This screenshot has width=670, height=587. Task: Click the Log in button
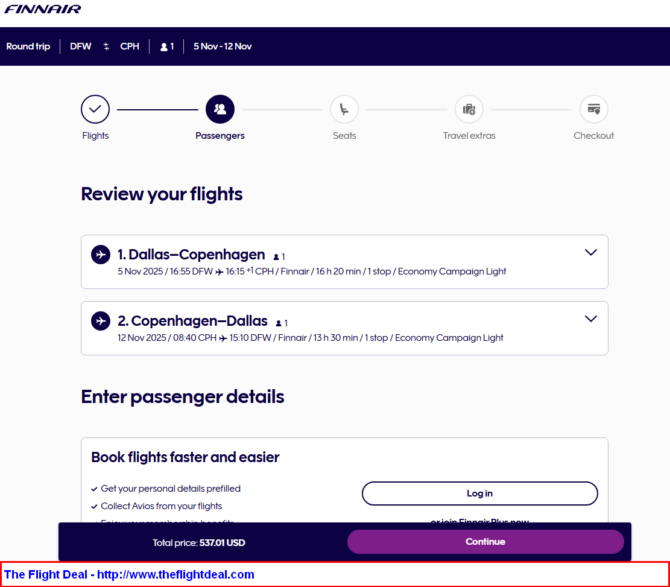point(480,493)
